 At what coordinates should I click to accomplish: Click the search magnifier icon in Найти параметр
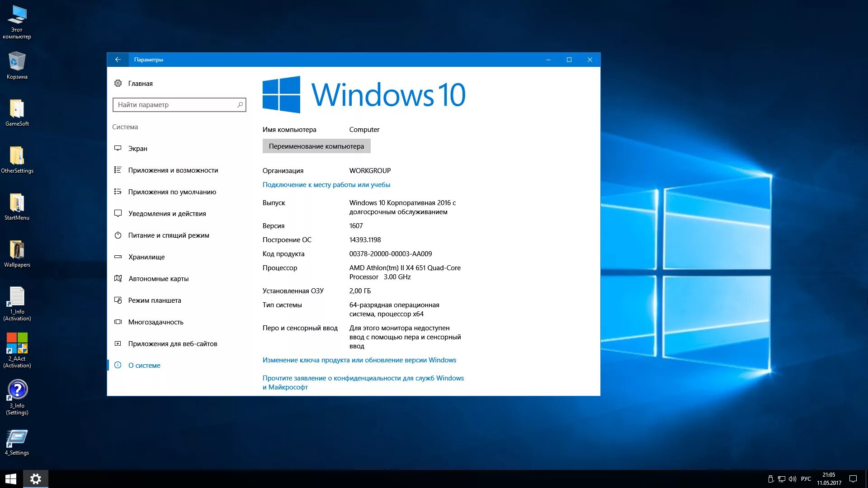(x=240, y=105)
